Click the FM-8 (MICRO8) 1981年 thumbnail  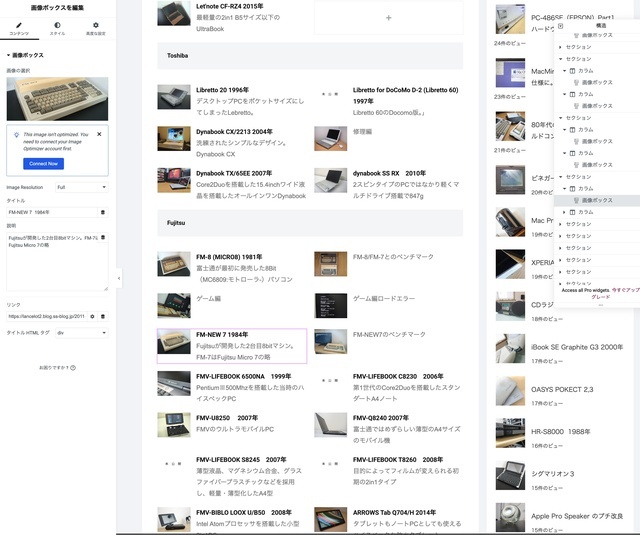coord(174,264)
